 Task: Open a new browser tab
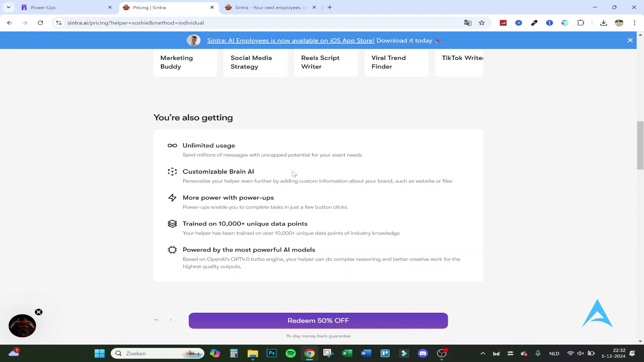pos(330,7)
